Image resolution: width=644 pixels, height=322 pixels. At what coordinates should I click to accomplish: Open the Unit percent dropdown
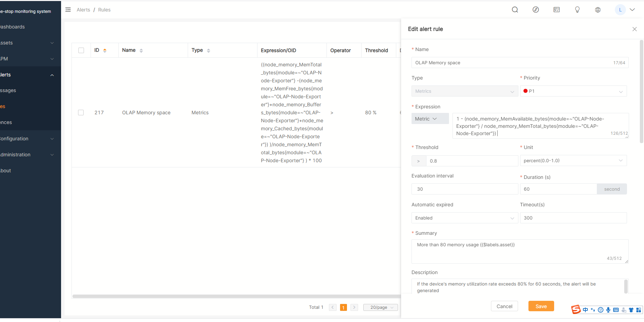tap(573, 160)
